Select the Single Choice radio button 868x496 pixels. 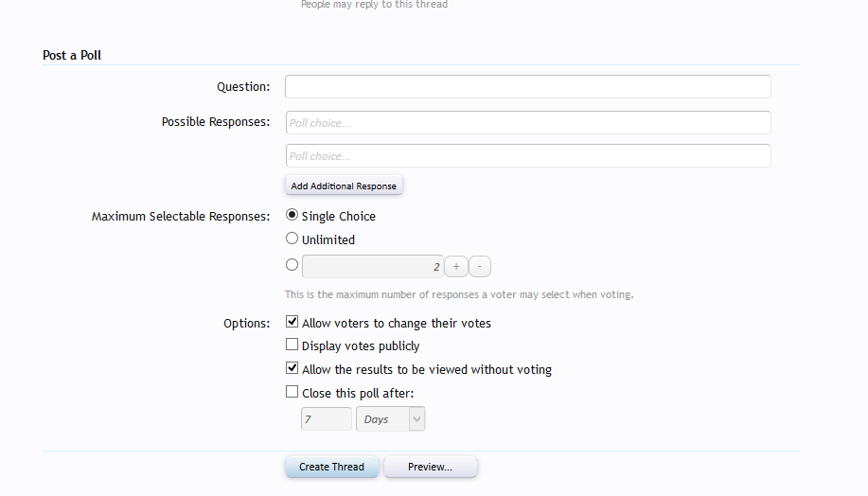click(x=292, y=216)
